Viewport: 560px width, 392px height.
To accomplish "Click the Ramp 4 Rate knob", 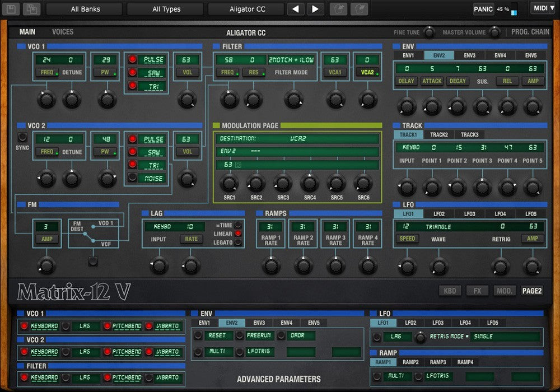I will 367,265.
